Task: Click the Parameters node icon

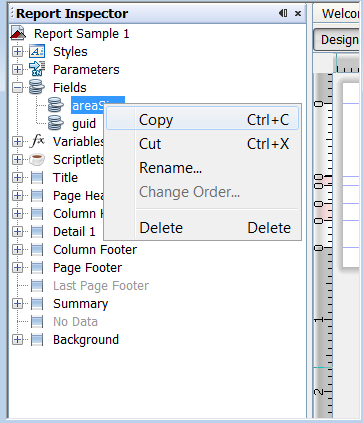Action: (x=37, y=69)
